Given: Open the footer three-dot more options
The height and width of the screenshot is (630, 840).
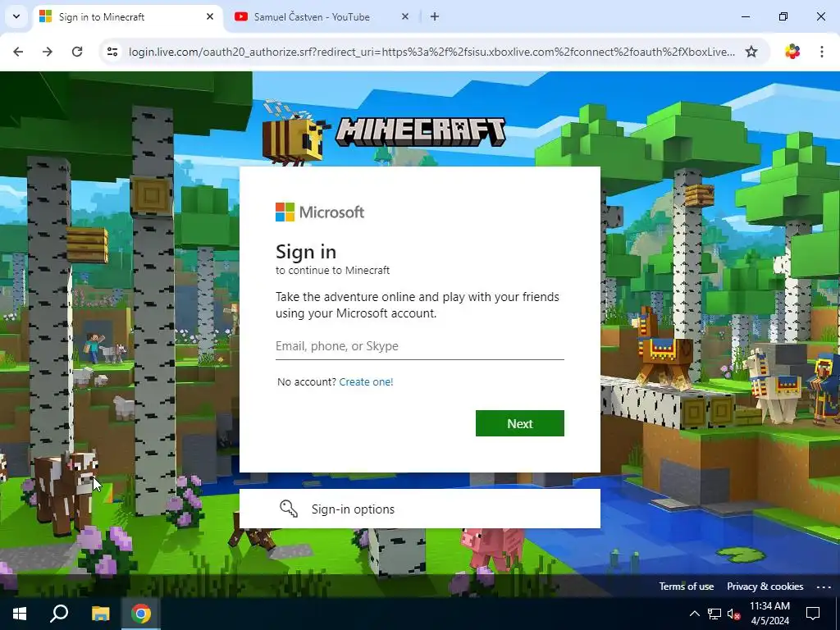Looking at the screenshot, I should [x=824, y=587].
